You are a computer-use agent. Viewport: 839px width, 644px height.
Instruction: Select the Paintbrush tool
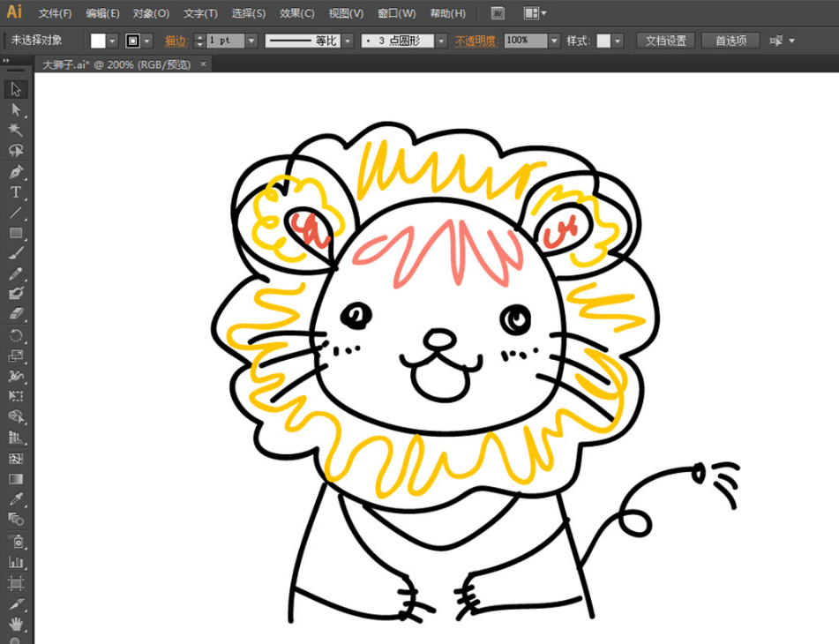click(16, 253)
